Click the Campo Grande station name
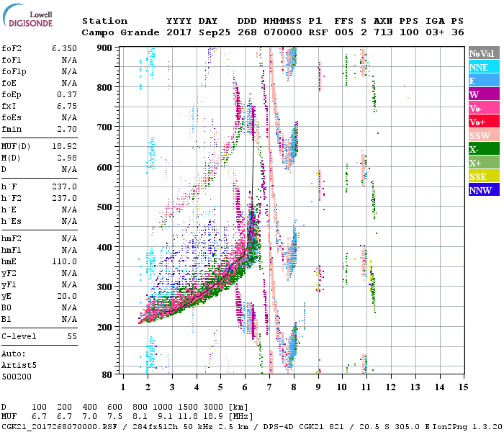Viewport: 504px width, 432px height. coord(120,32)
